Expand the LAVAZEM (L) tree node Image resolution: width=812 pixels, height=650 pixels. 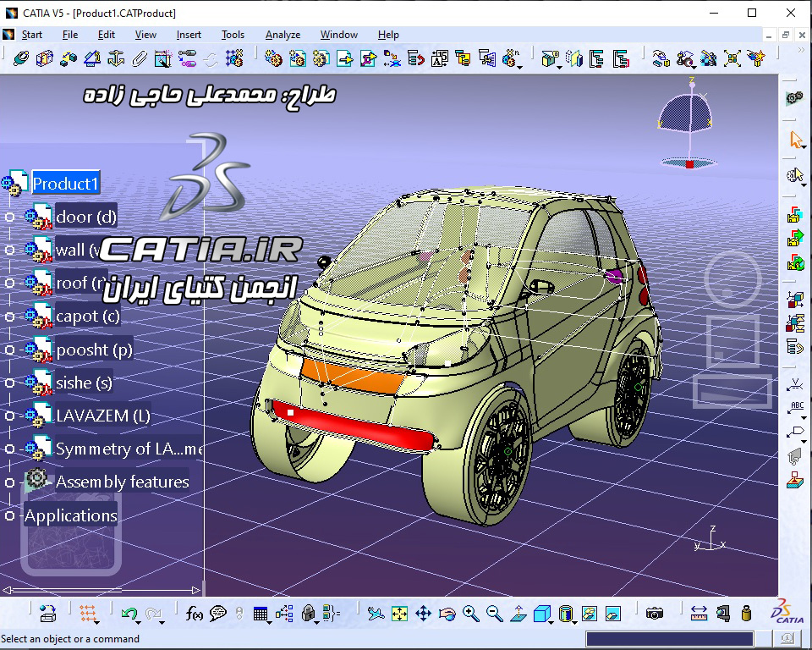point(9,416)
